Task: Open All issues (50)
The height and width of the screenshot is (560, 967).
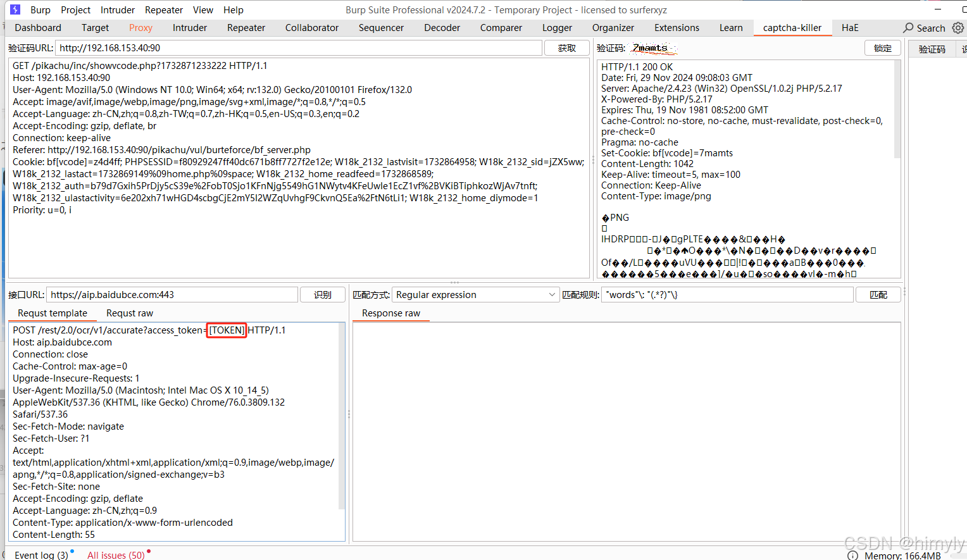Action: click(x=116, y=555)
